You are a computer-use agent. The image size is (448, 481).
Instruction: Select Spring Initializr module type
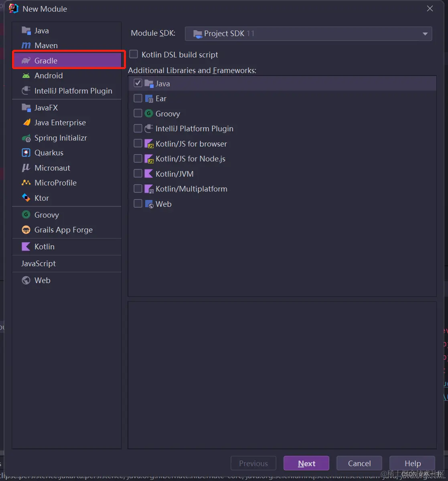tap(67, 138)
